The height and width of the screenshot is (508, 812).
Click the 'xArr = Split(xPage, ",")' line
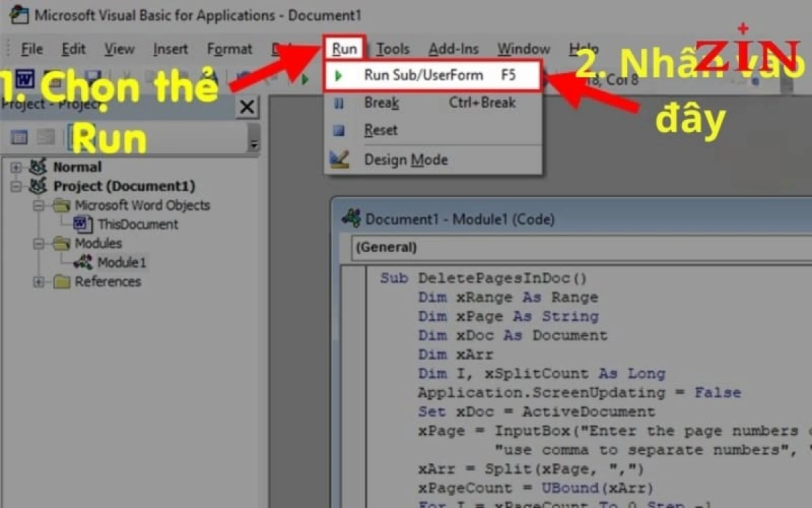tap(531, 469)
